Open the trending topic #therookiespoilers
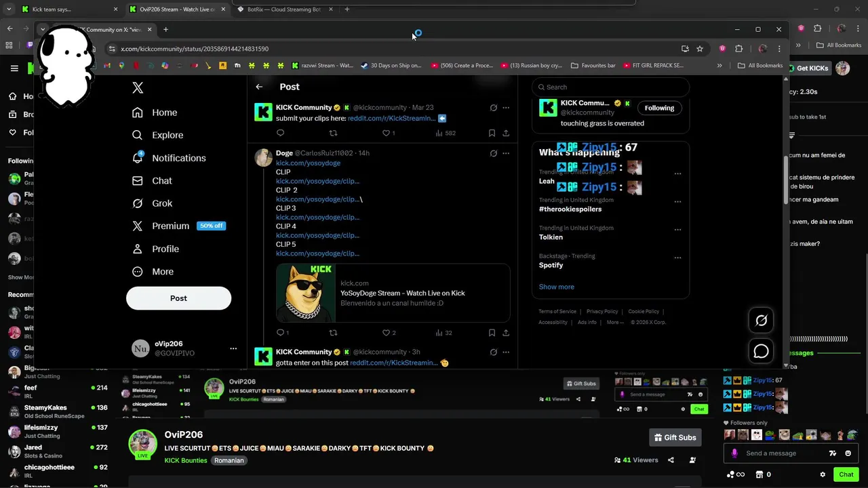Screen dimensions: 868x488 pos(570,209)
